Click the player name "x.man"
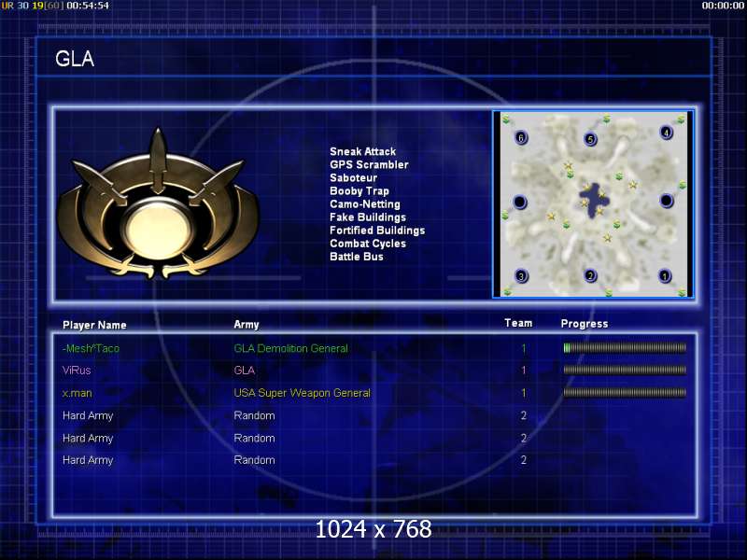 click(x=77, y=393)
